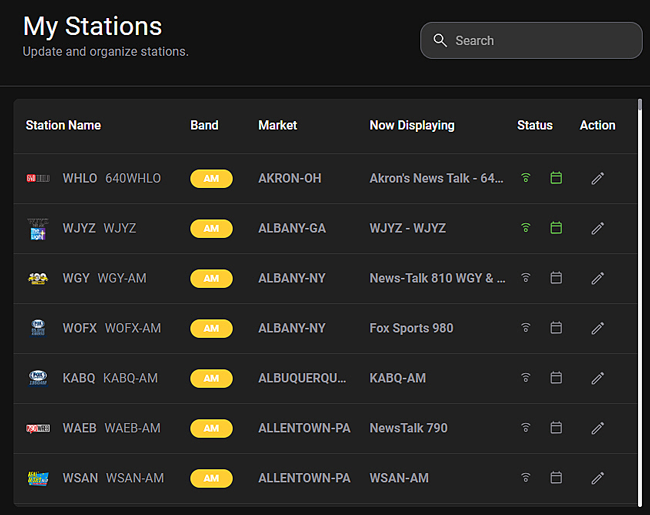Sort by the Market column header

pos(277,125)
